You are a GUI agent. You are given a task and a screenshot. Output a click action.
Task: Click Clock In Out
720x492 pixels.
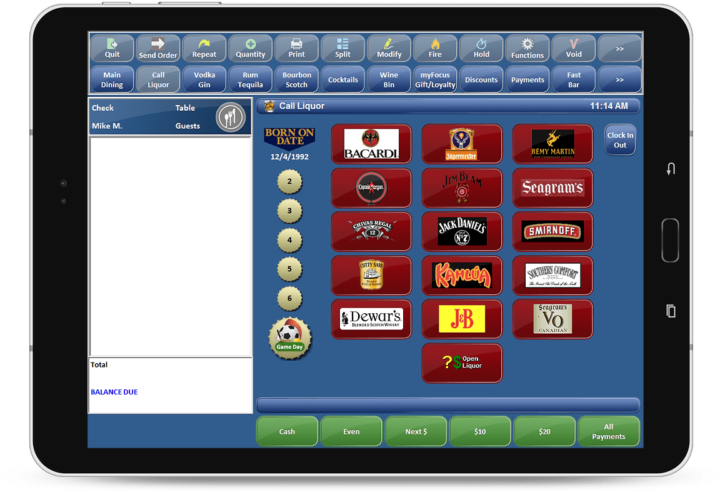pos(620,140)
